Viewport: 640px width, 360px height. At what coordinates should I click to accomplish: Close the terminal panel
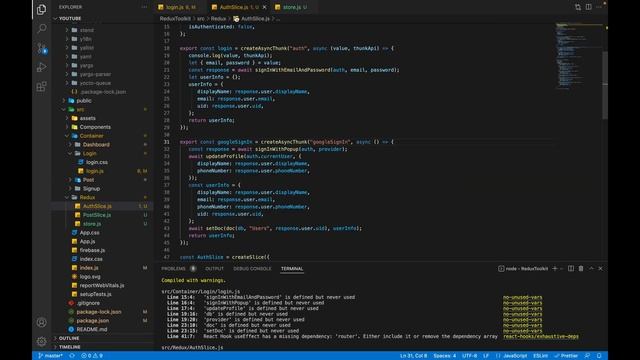pyautogui.click(x=600, y=269)
